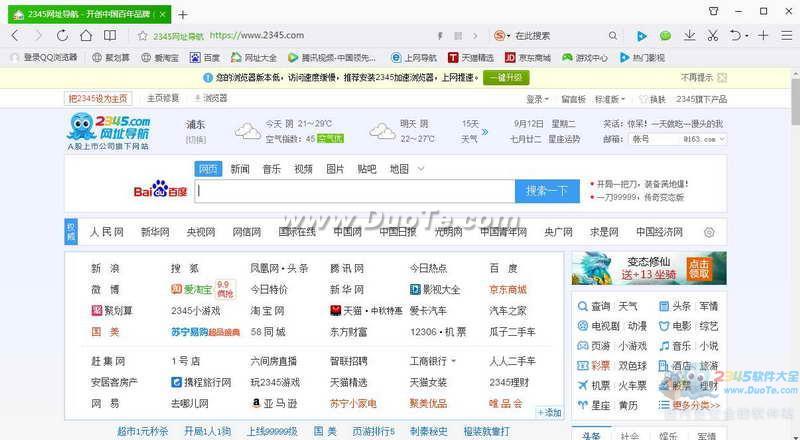Image resolution: width=800 pixels, height=440 pixels.
Task: Open a new tab with plus button
Action: (x=182, y=14)
